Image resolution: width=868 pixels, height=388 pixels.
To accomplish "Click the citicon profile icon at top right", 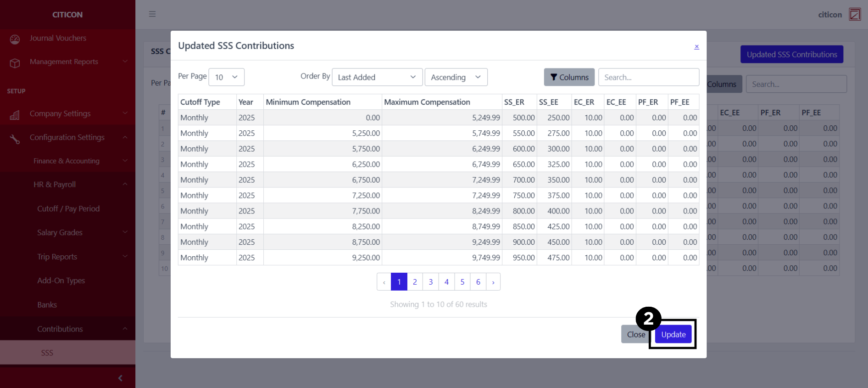I will [855, 14].
